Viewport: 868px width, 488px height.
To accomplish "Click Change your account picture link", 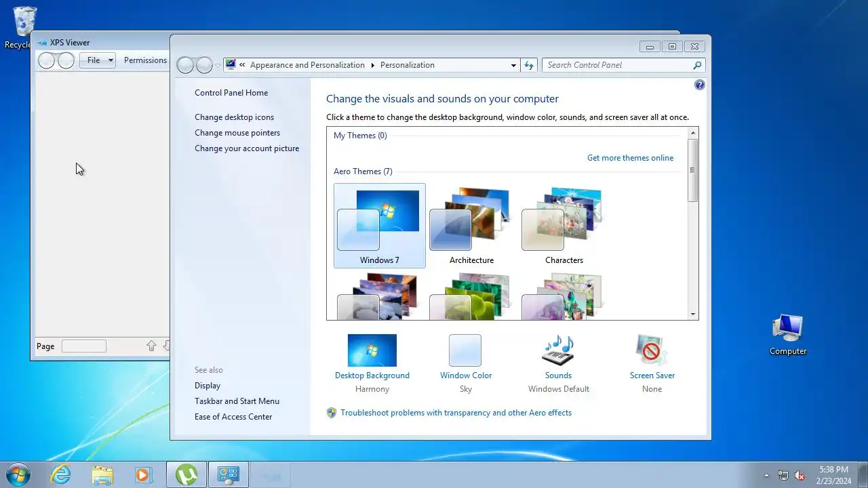I will (x=247, y=148).
